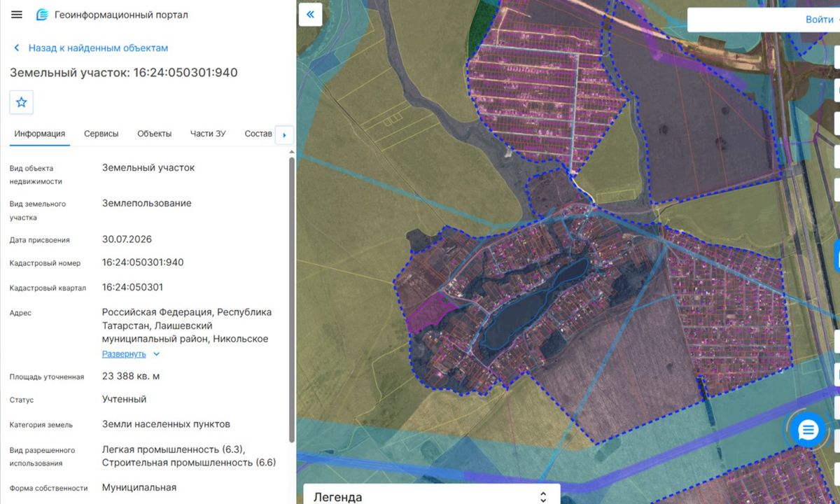Select the date 30.07.2026
The height and width of the screenshot is (504, 840).
point(127,239)
